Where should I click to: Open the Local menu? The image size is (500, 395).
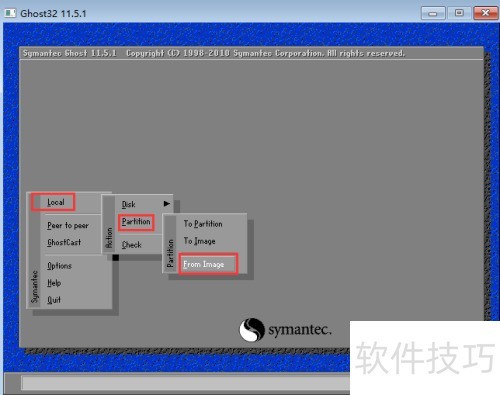(x=56, y=202)
